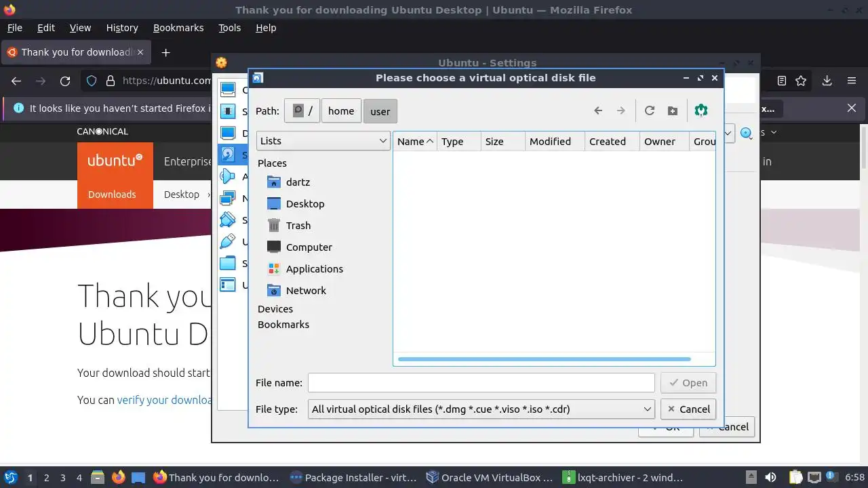
Task: Sort files by Type column
Action: (x=458, y=142)
